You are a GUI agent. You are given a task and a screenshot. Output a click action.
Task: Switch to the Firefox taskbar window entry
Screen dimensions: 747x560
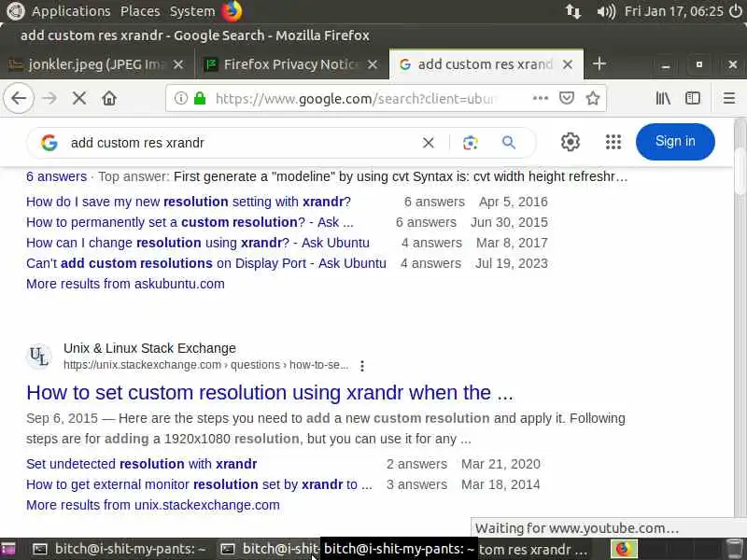532,549
